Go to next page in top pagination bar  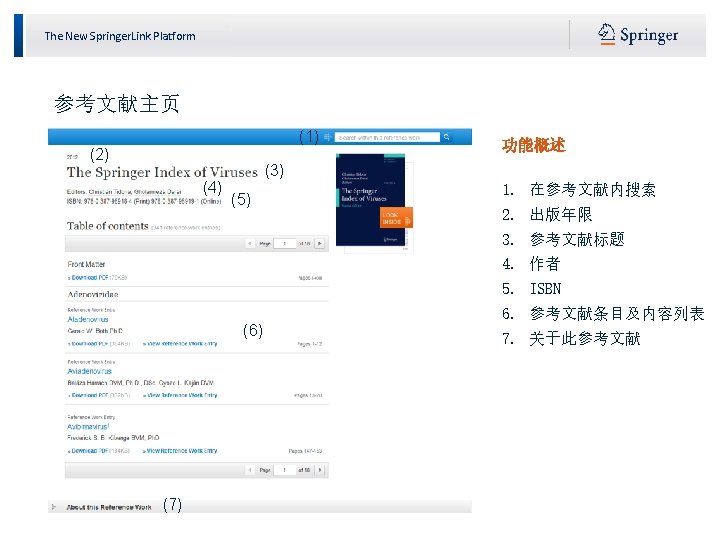[x=320, y=243]
